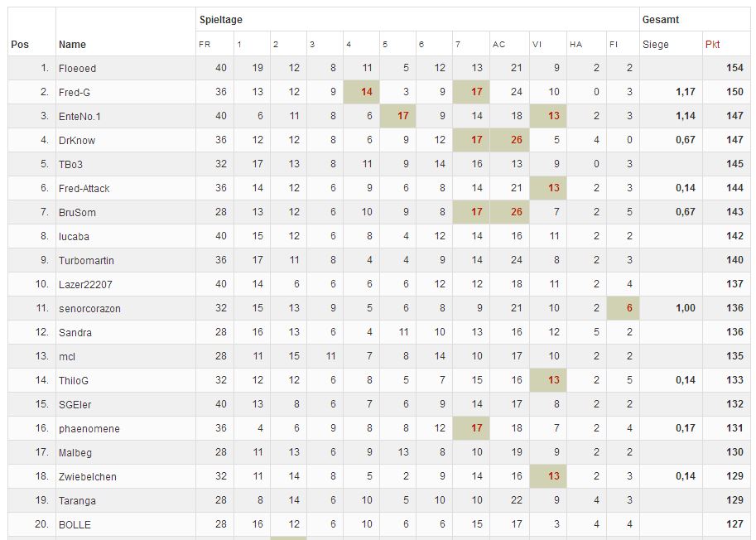
Task: Select the Turbomartin player name
Action: click(86, 260)
